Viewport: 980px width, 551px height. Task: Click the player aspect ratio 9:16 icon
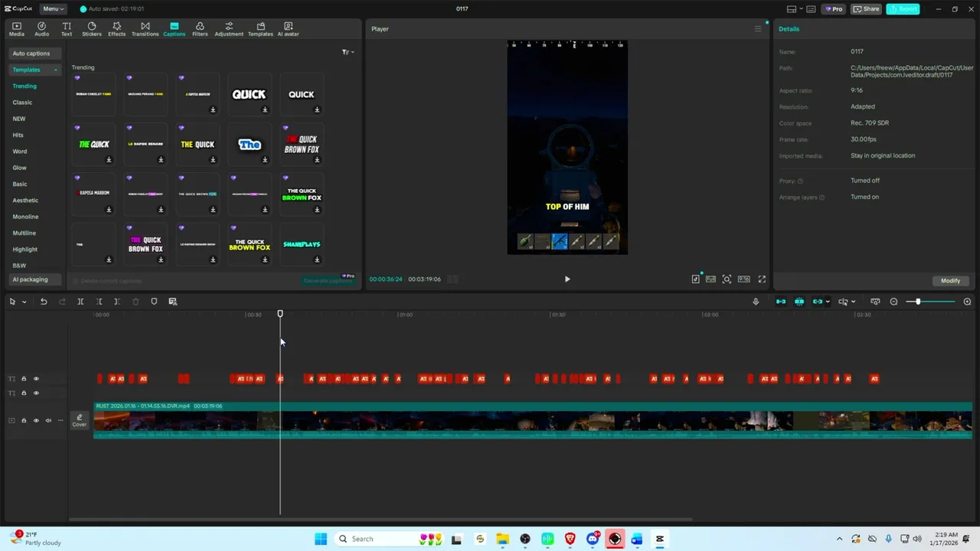743,279
